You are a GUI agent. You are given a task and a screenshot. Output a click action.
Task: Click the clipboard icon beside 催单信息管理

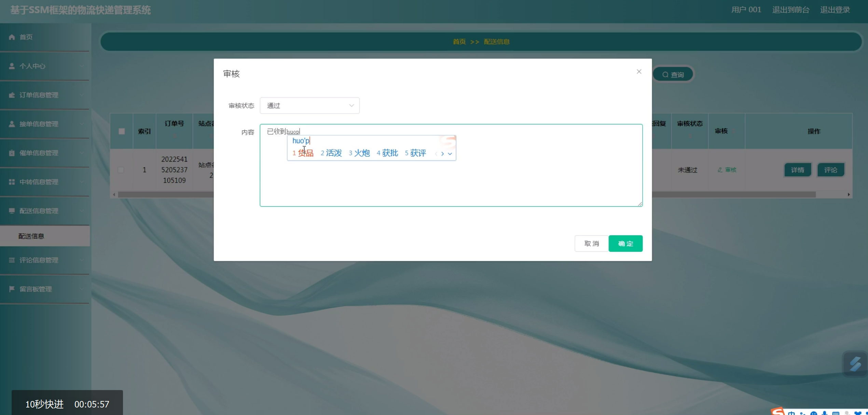12,153
